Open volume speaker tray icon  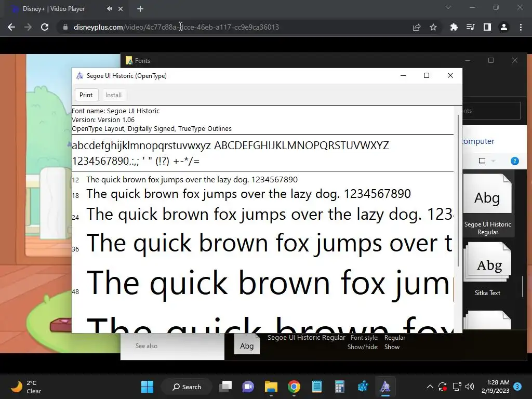click(x=470, y=387)
